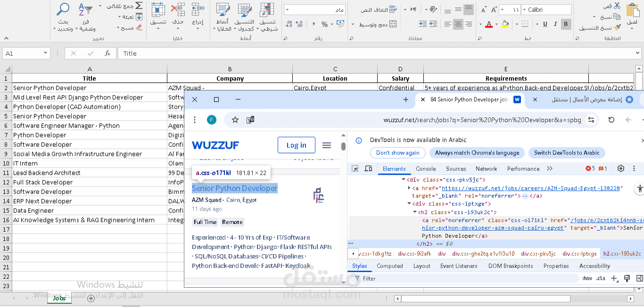Open the DevTools Console tab
The height and width of the screenshot is (307, 644).
[426, 169]
